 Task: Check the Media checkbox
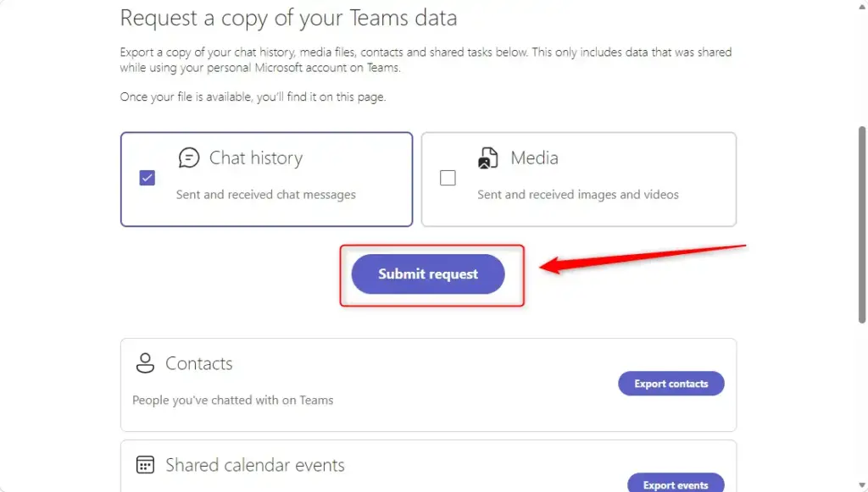tap(448, 178)
